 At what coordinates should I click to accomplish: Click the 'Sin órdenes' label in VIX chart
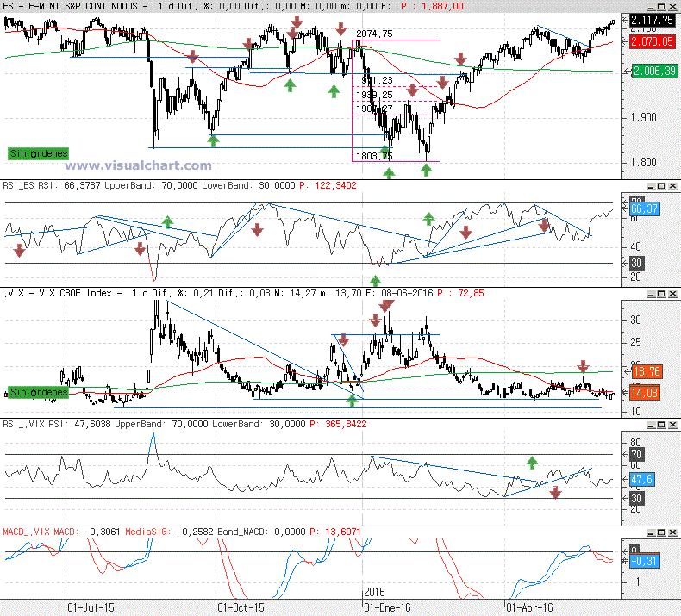click(x=38, y=393)
